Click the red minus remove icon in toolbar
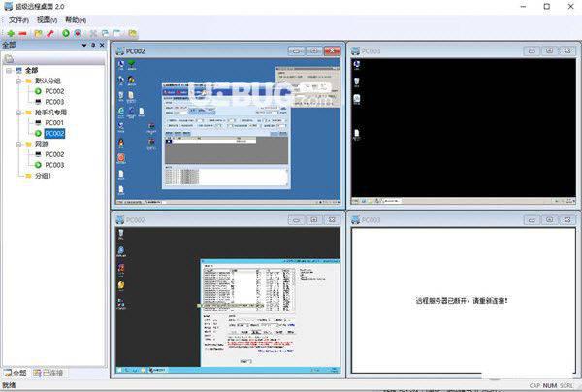 tap(23, 33)
